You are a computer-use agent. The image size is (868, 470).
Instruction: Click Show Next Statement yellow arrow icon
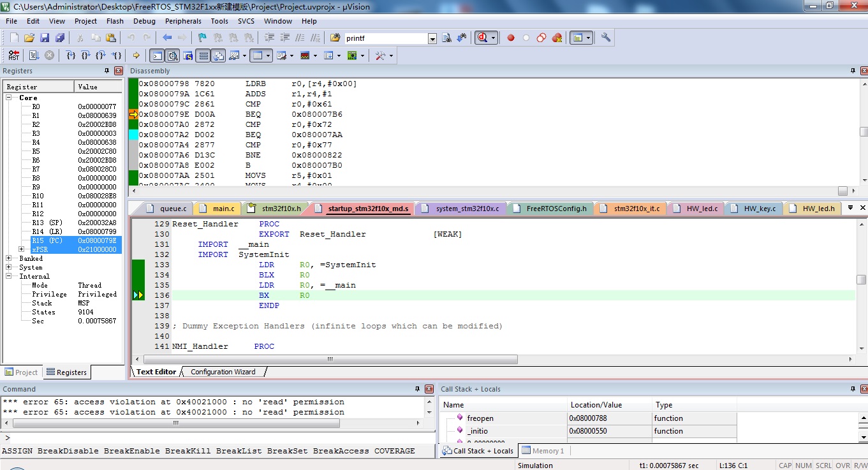point(136,55)
